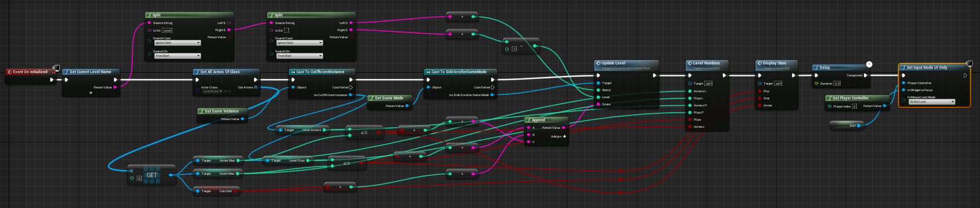Viewport: 980px width, 208px height.
Task: Click the index field on the GET node
Action: (x=139, y=178)
